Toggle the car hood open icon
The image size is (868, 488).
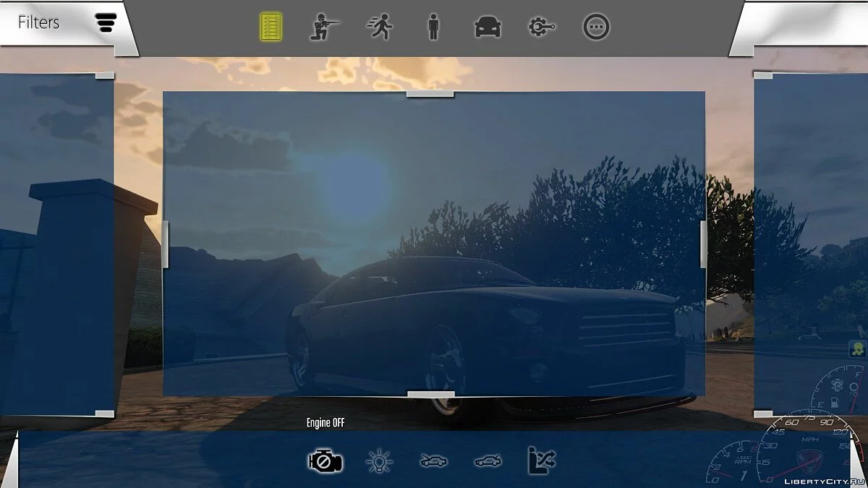tap(433, 461)
